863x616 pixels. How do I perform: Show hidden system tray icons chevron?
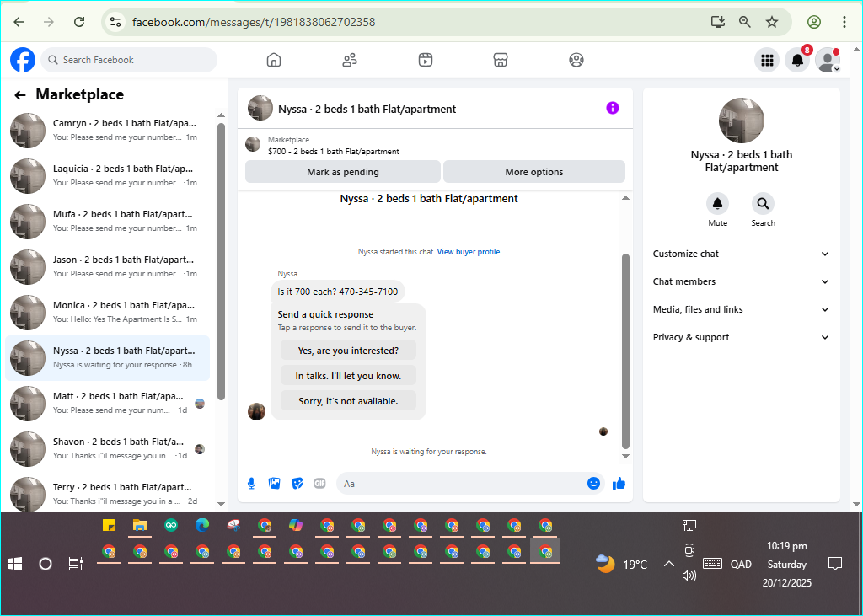click(x=668, y=564)
